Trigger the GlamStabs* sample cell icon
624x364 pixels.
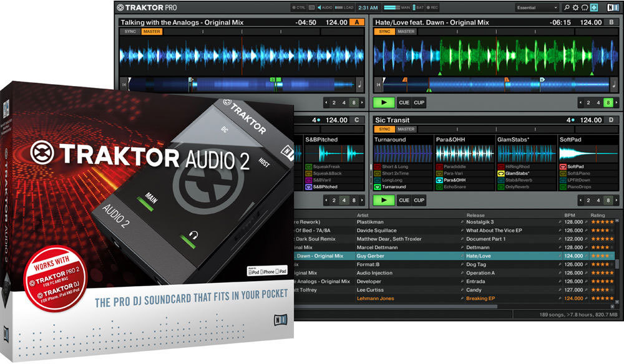click(500, 173)
